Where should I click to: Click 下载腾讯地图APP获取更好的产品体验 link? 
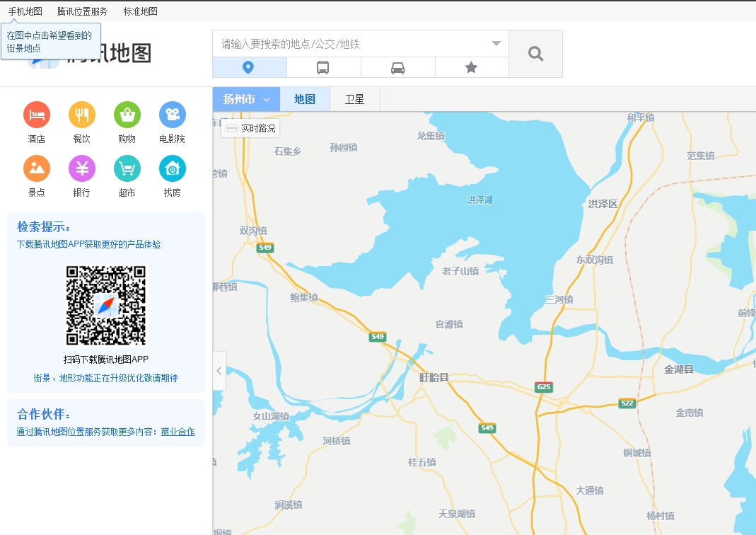click(88, 244)
